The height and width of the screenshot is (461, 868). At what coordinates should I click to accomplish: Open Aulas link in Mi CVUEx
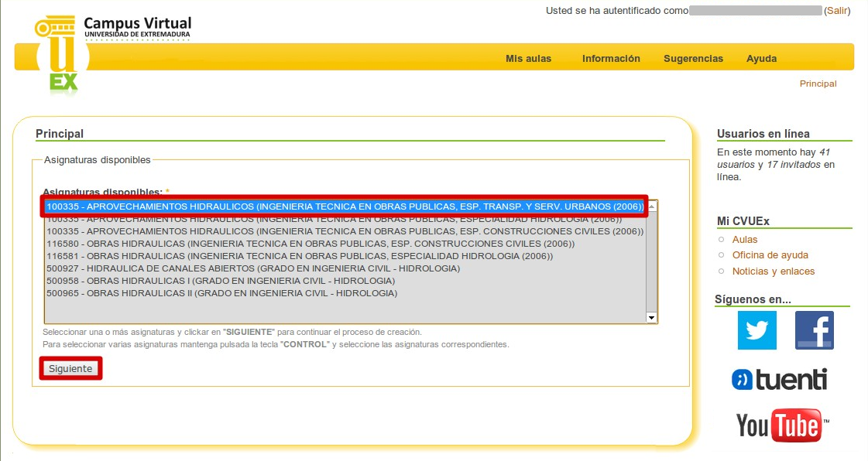[x=745, y=240]
